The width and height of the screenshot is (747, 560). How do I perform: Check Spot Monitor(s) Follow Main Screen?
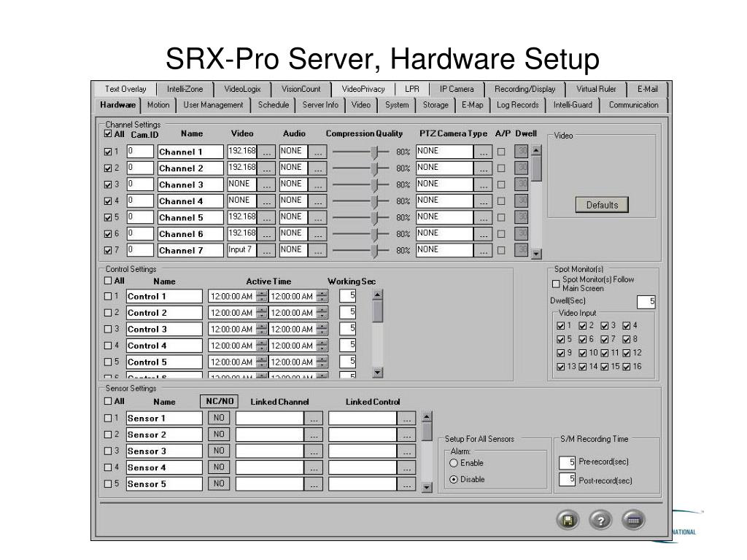coord(555,284)
